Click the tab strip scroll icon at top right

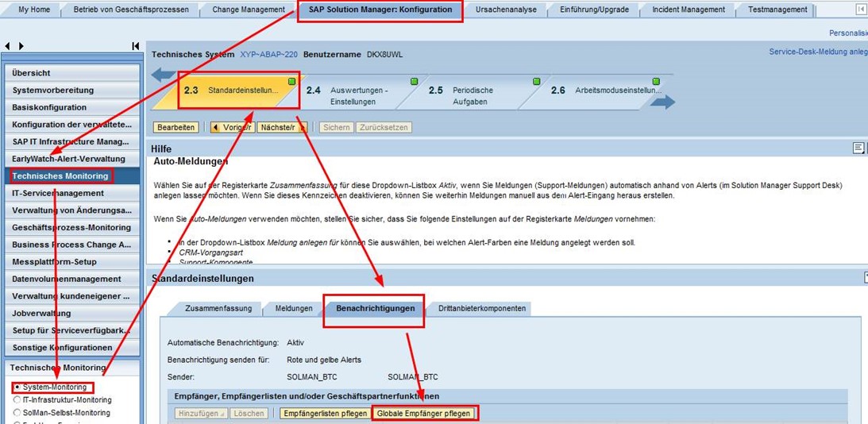859,10
